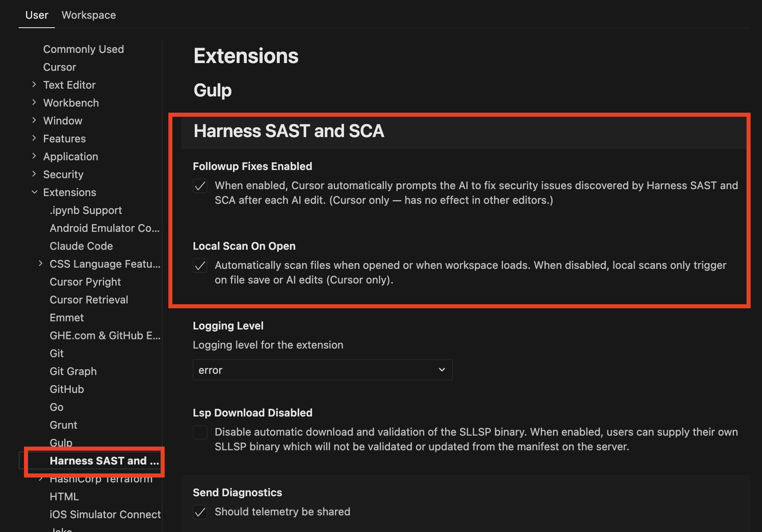
Task: Expand the Workbench tree chevron
Action: (35, 102)
